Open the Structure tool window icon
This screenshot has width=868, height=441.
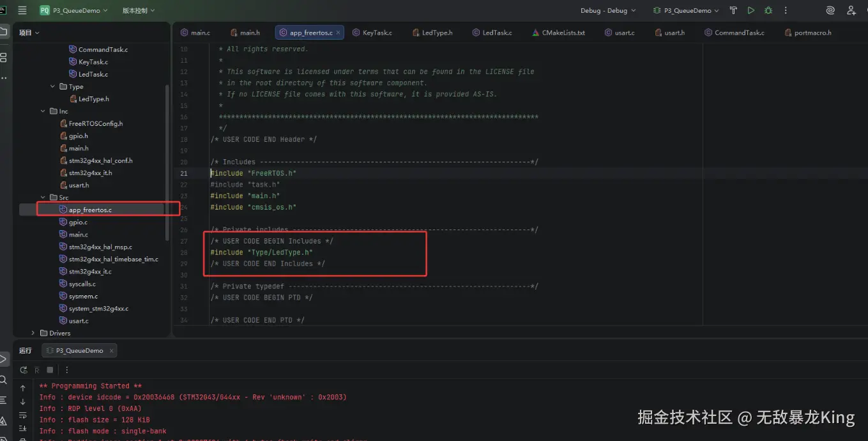point(4,58)
